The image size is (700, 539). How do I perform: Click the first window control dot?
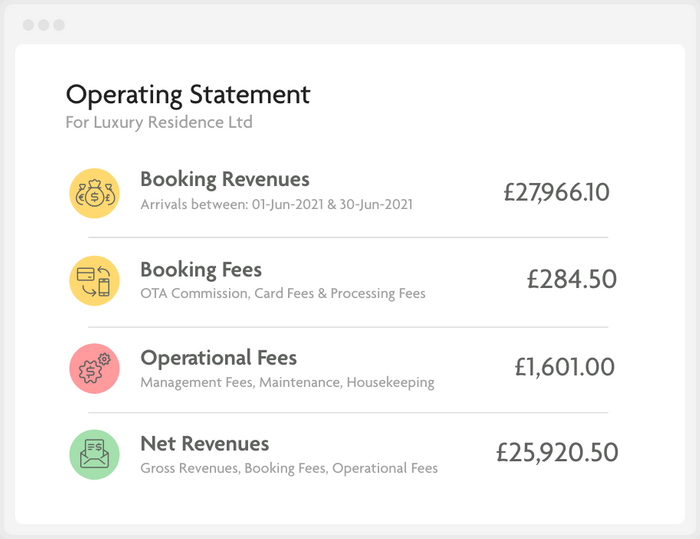point(28,24)
